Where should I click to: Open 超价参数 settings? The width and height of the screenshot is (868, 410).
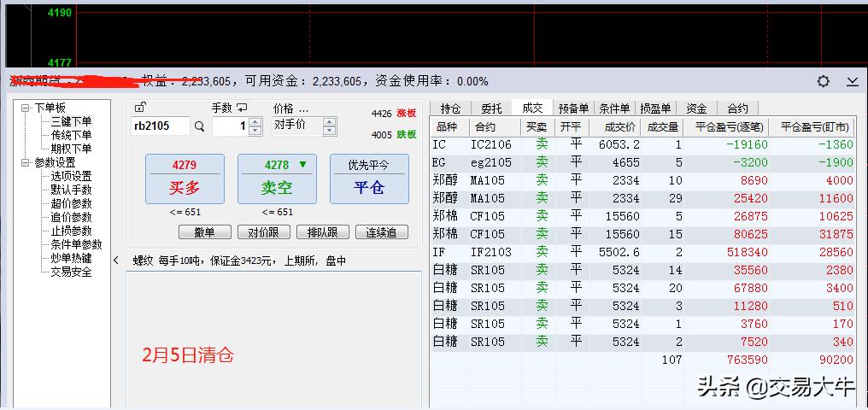(x=72, y=203)
